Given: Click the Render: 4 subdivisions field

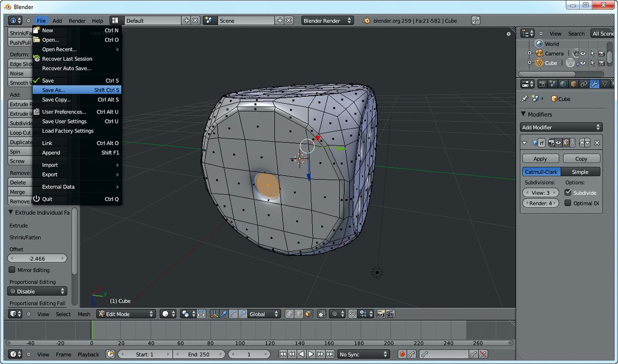Looking at the screenshot, I should pos(540,203).
